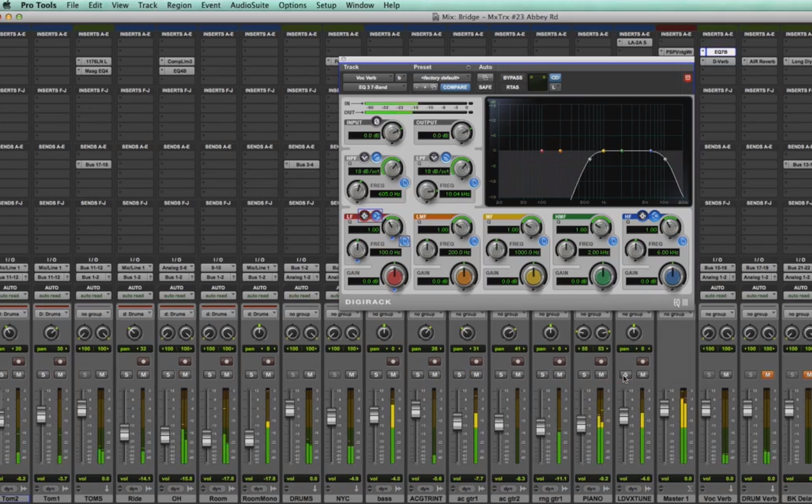Click the previous preset minus button

[x=417, y=87]
